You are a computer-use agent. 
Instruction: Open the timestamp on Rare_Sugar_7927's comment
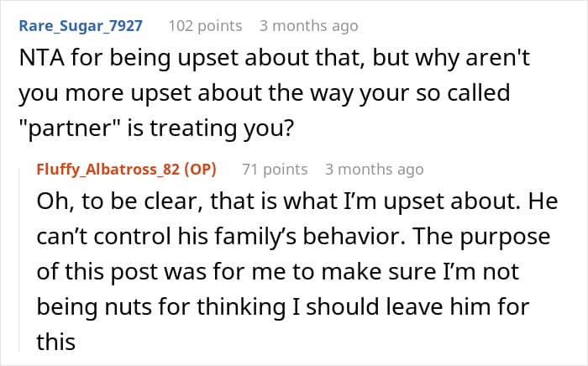tap(308, 26)
